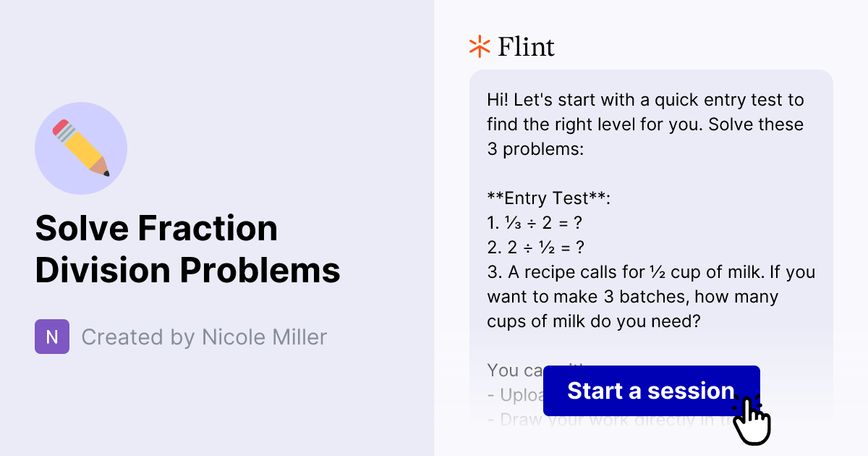Click the greeting line in the chat bubble
Screen dimensions: 868x456
644,100
